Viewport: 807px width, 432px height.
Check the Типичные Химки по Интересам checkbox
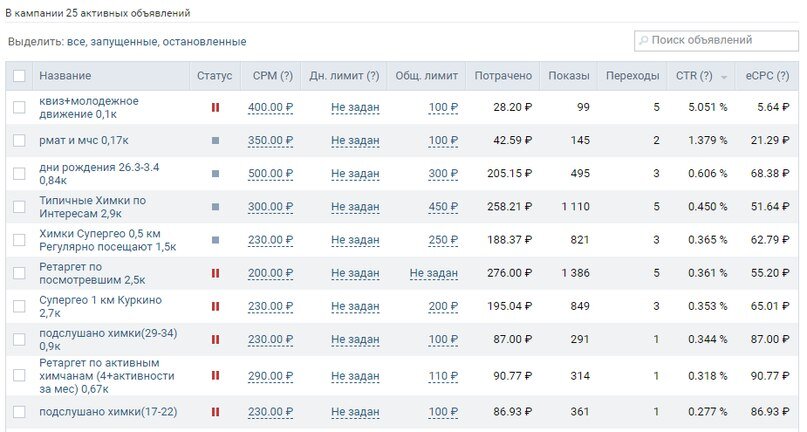click(x=19, y=206)
